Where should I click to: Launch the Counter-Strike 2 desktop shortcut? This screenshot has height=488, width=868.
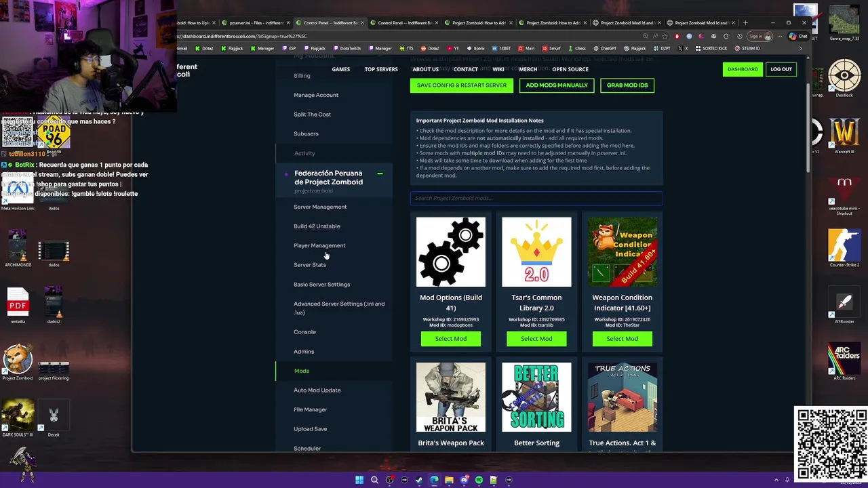click(x=844, y=249)
